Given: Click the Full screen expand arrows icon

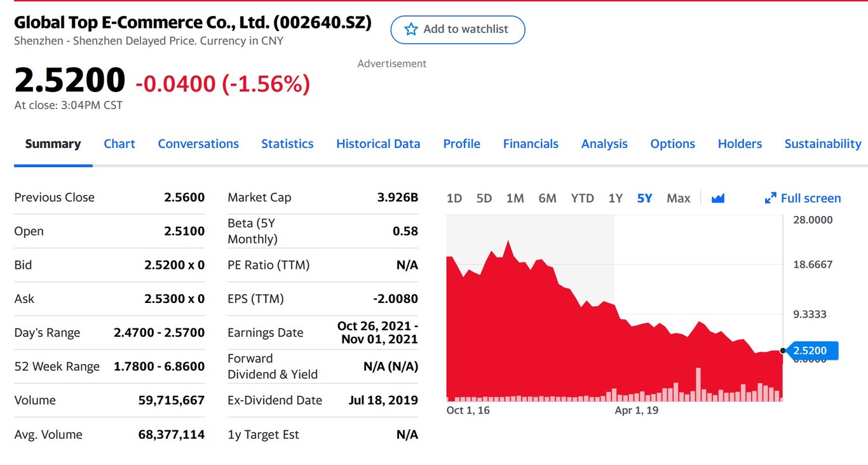Looking at the screenshot, I should click(770, 198).
